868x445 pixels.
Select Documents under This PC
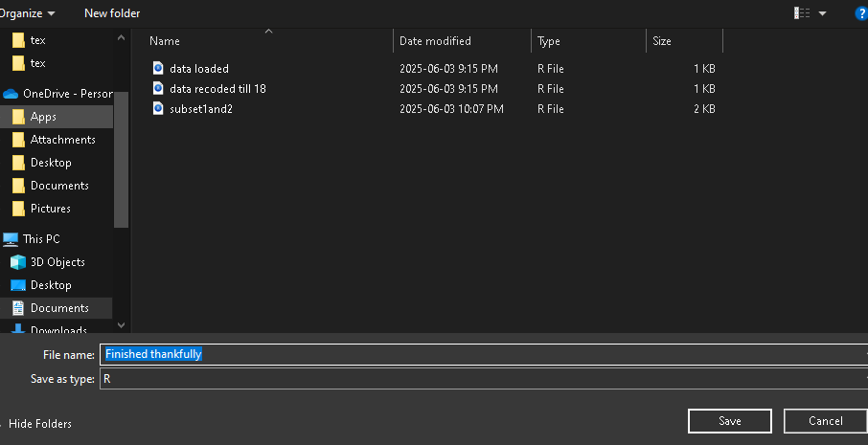pos(59,308)
